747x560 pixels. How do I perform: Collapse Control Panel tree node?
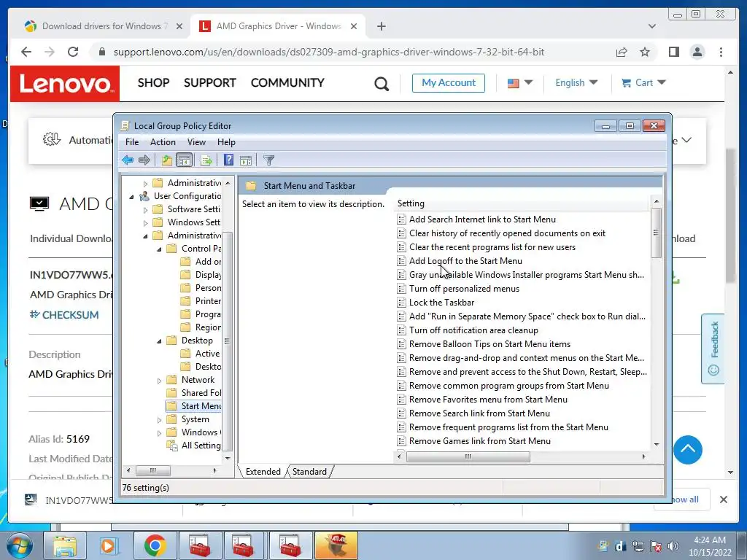pos(159,249)
